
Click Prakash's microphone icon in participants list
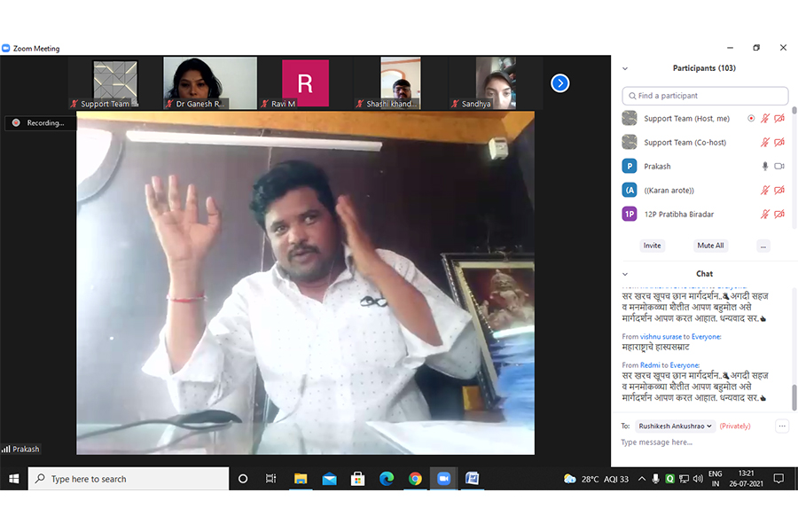(x=765, y=167)
